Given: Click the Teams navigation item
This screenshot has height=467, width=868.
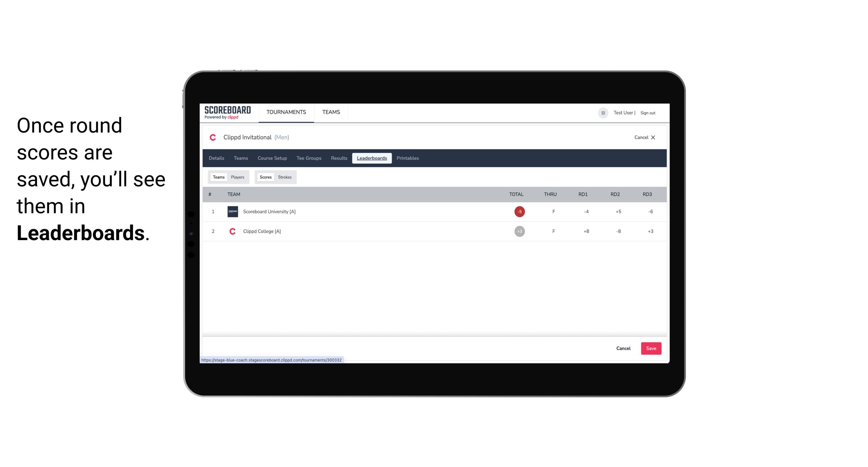Looking at the screenshot, I should point(331,112).
